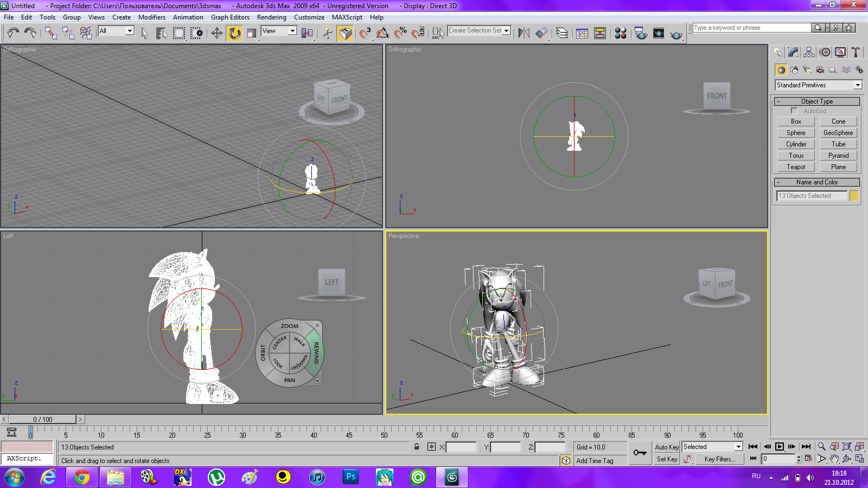
Task: Toggle Auto Key animation mode
Action: (667, 447)
